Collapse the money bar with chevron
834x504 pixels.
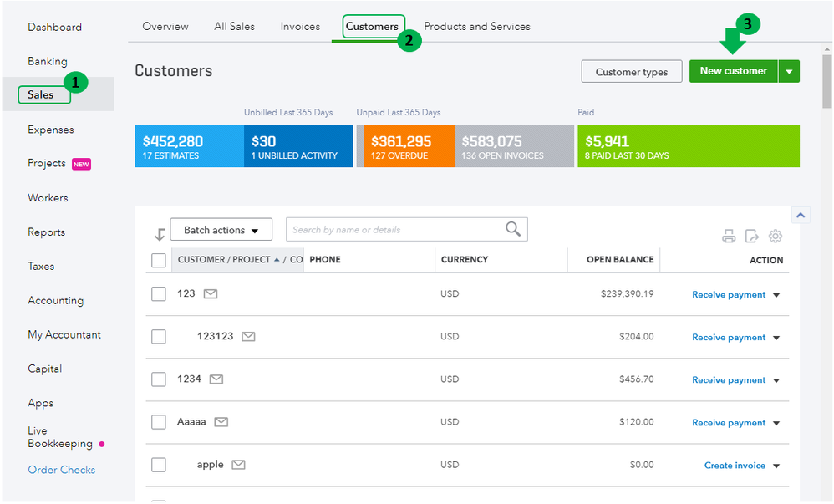(801, 215)
